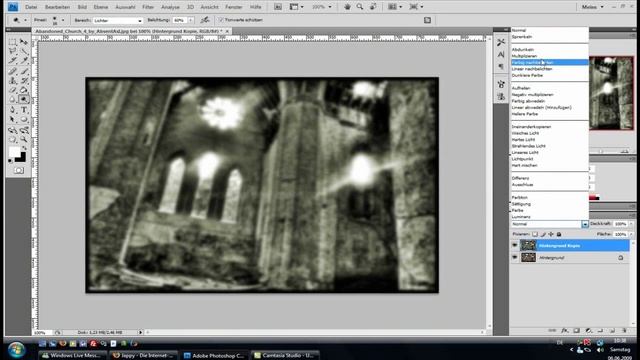Viewport: 640px width, 360px height.
Task: Open the Character panel icon in dock
Action: pos(501,54)
